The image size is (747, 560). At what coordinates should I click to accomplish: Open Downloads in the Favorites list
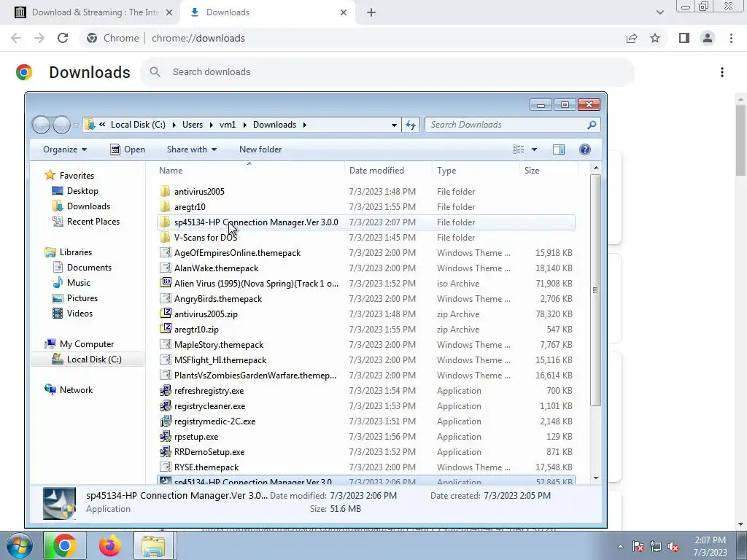(x=88, y=206)
